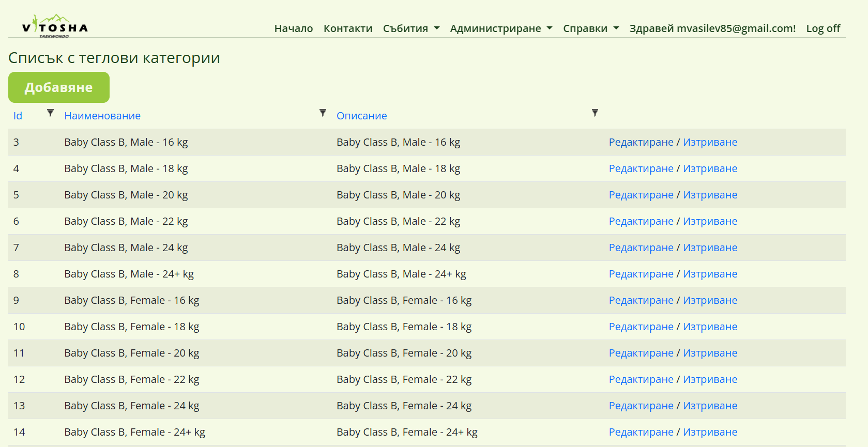The image size is (868, 447).
Task: Click the Vitosha Taekwondo logo
Action: (x=55, y=26)
